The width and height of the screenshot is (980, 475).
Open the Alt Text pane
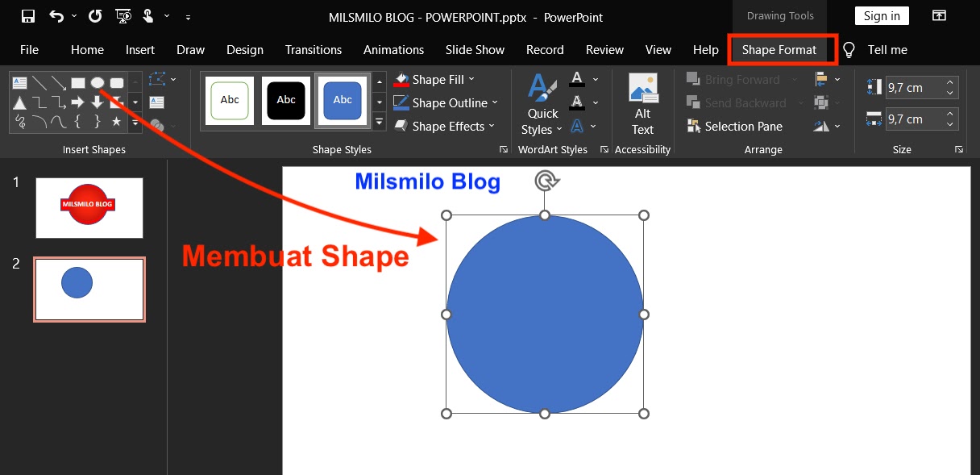[642, 105]
